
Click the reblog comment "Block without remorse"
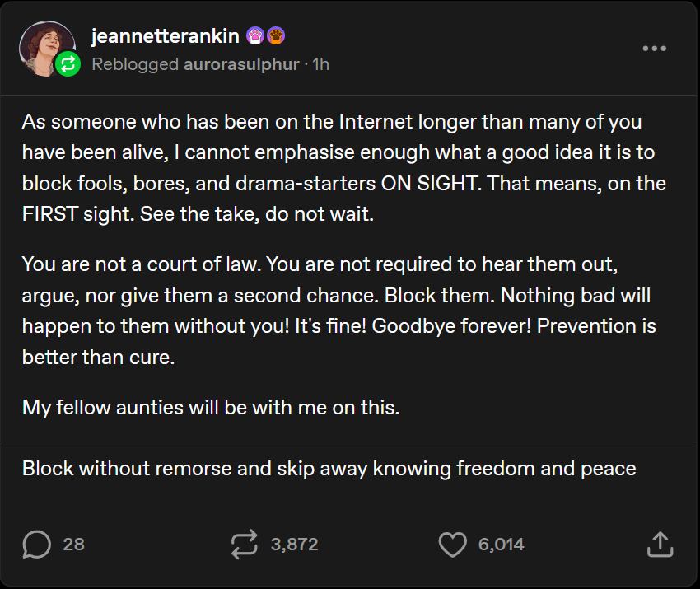[329, 469]
